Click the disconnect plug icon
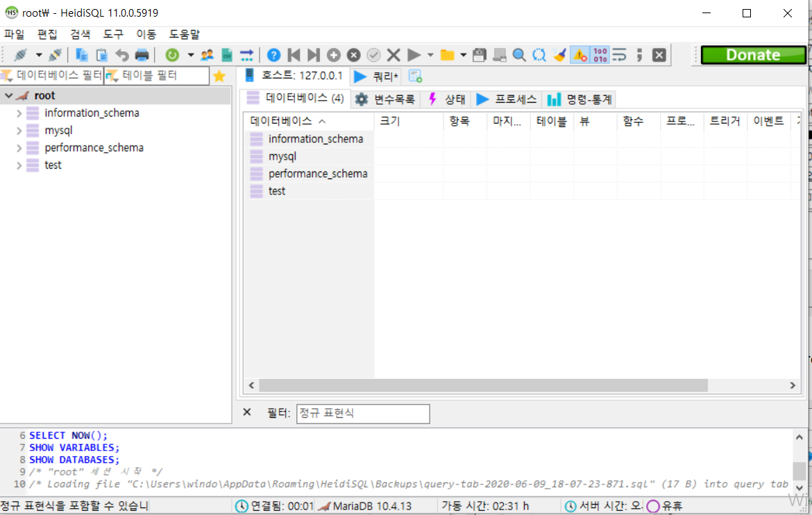Screen dimensions: 812x515 click(x=56, y=55)
